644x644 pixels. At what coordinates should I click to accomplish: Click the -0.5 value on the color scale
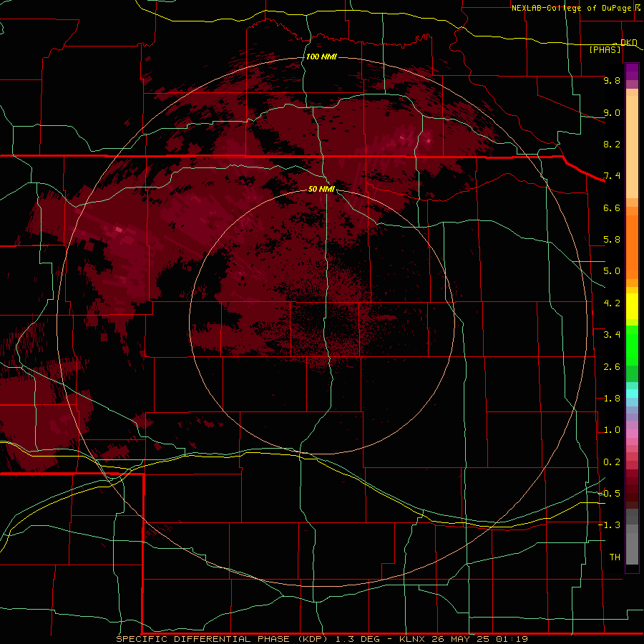609,494
